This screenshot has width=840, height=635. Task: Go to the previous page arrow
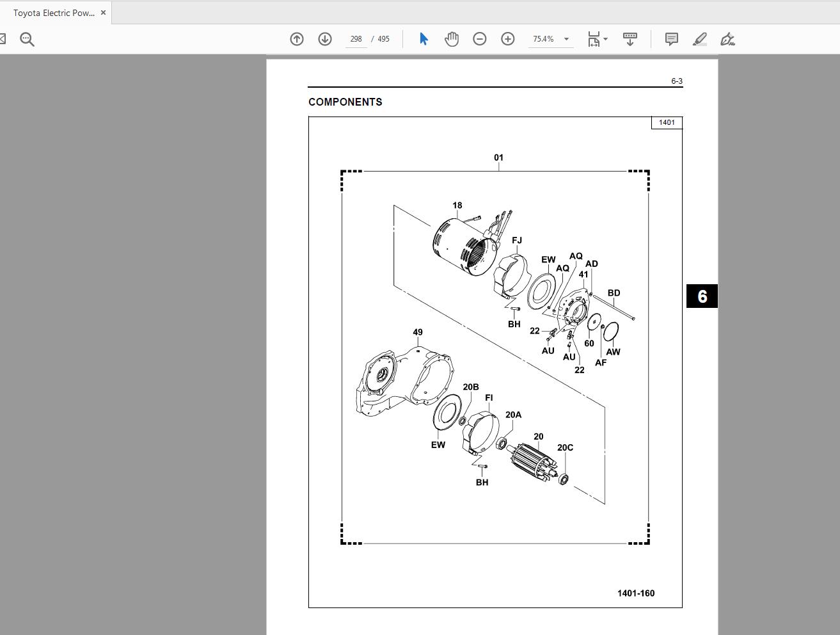click(297, 39)
